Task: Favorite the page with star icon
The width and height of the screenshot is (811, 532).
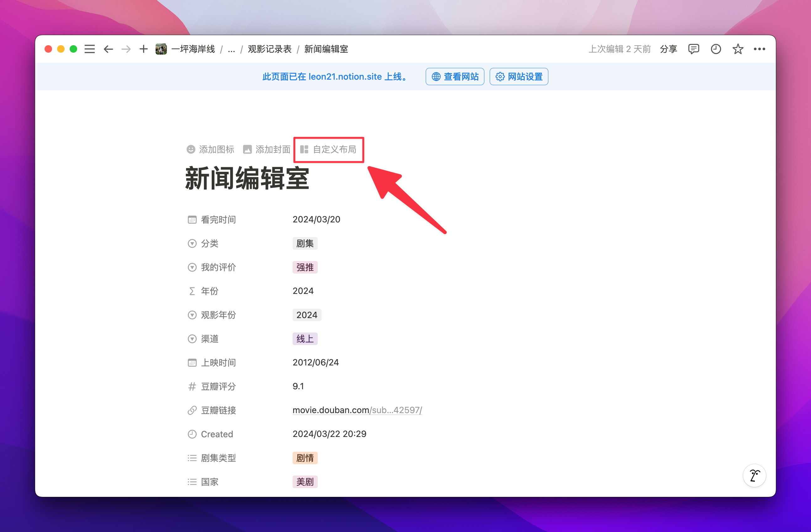Action: coord(738,49)
